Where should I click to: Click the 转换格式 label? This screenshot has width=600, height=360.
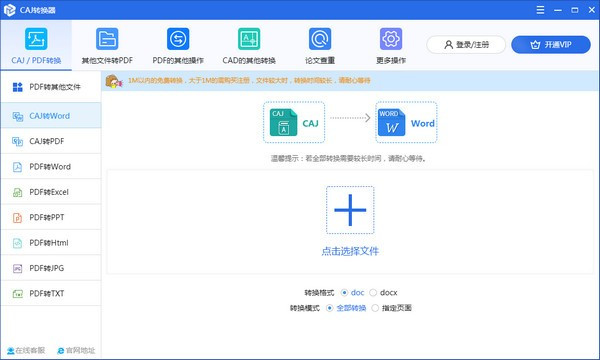pos(319,293)
